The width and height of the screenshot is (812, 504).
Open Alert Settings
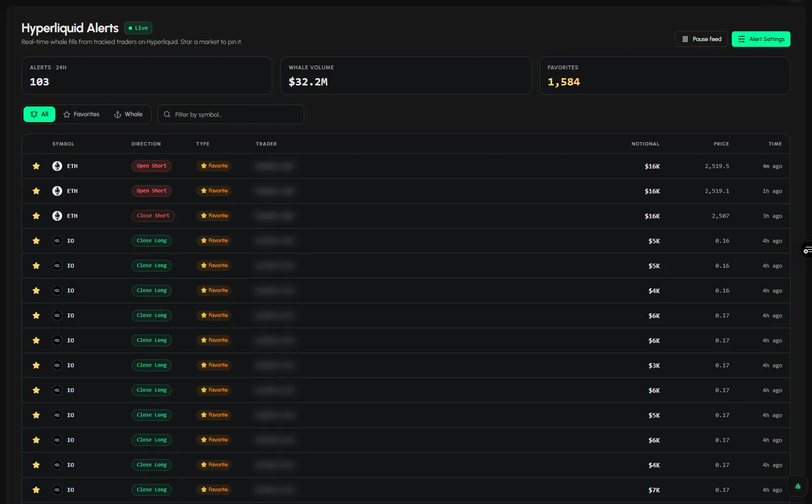pyautogui.click(x=761, y=39)
